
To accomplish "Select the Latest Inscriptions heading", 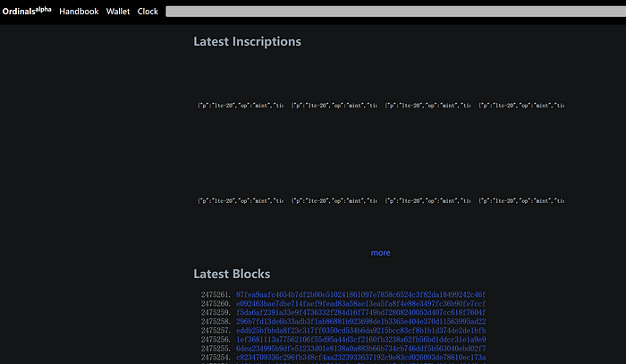I will [x=247, y=41].
